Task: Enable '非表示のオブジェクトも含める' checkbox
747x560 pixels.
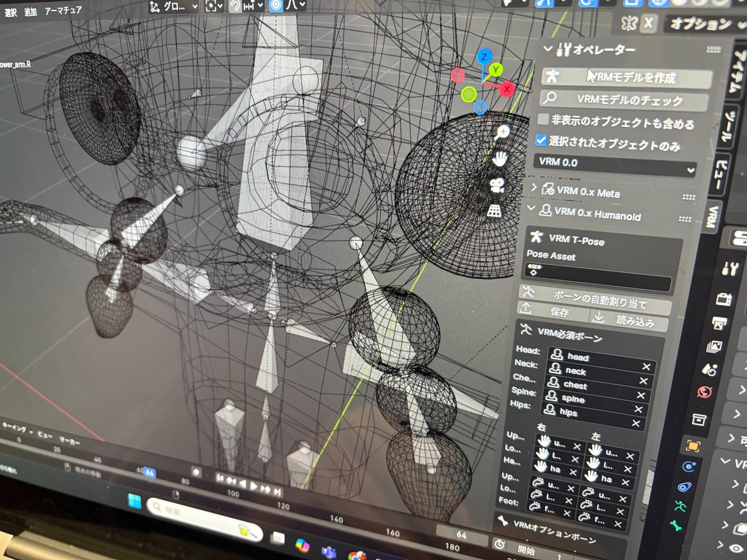Action: point(543,119)
